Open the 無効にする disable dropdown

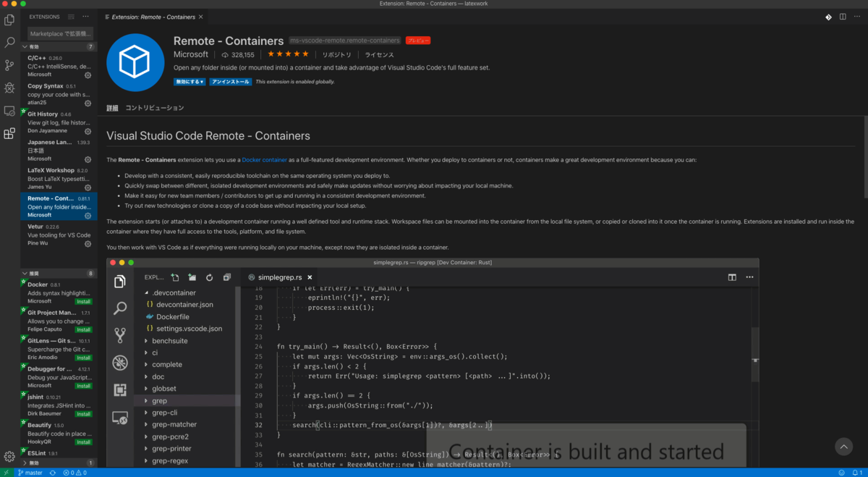pos(190,82)
